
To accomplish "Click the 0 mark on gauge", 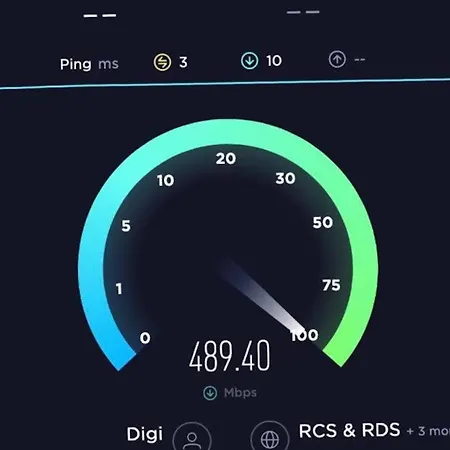I will (145, 338).
